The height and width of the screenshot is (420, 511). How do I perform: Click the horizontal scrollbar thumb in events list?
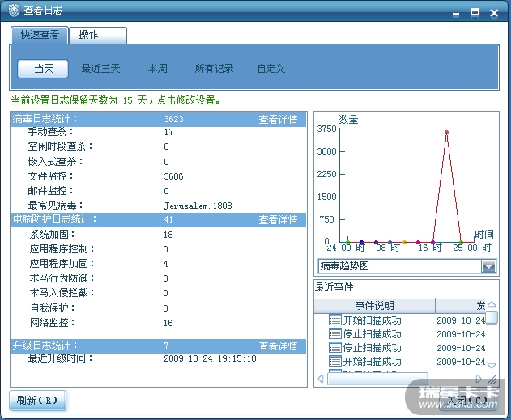377,379
